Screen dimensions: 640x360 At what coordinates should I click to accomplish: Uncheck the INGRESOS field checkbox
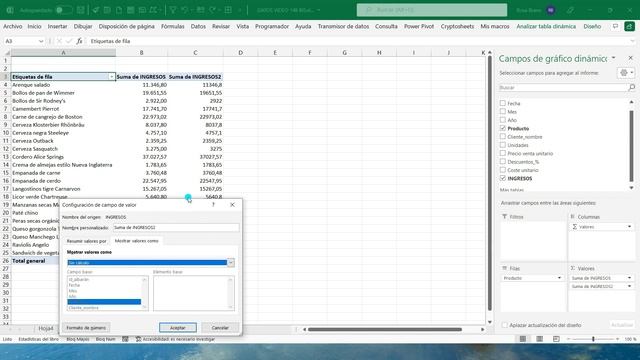click(502, 178)
